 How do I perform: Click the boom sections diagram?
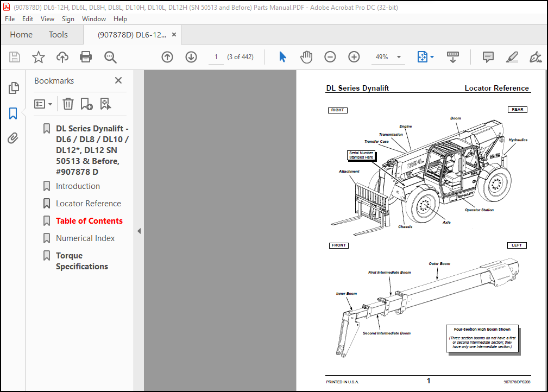tap(427, 308)
